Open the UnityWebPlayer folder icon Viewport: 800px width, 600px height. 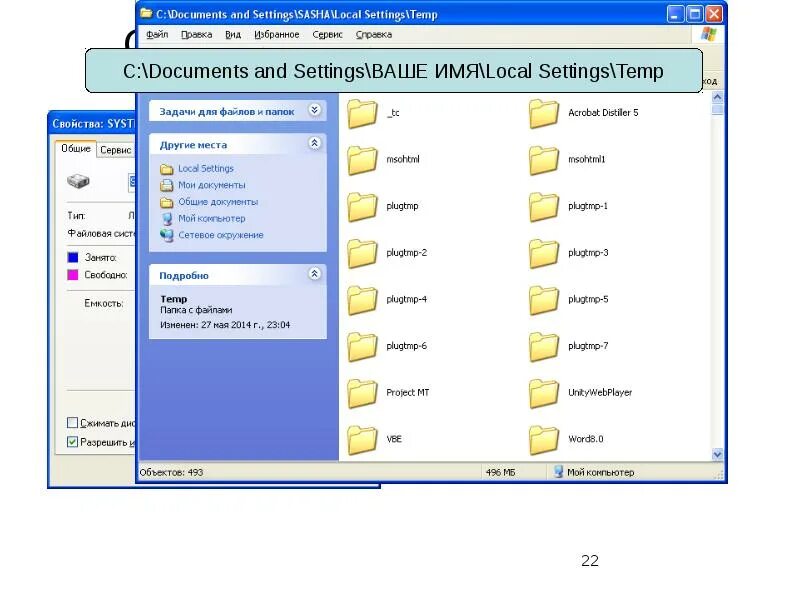click(x=544, y=393)
